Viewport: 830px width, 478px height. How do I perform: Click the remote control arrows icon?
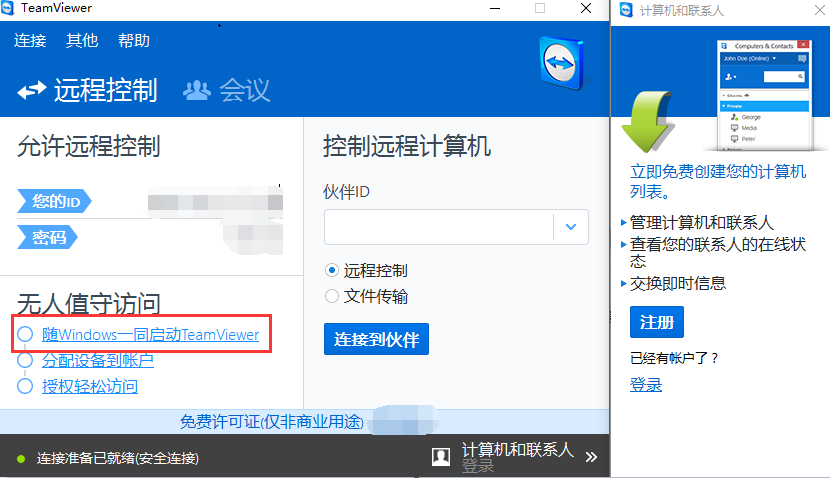click(x=32, y=91)
